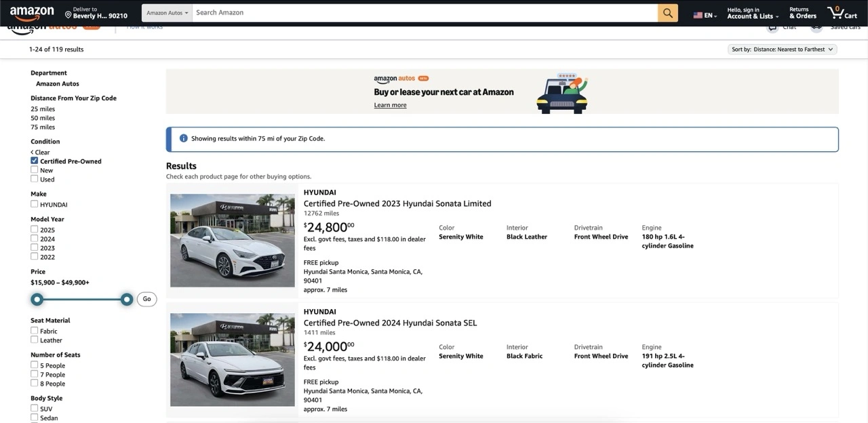Open the 2023 Sonata Limited car photo
This screenshot has width=868, height=423.
coord(233,241)
